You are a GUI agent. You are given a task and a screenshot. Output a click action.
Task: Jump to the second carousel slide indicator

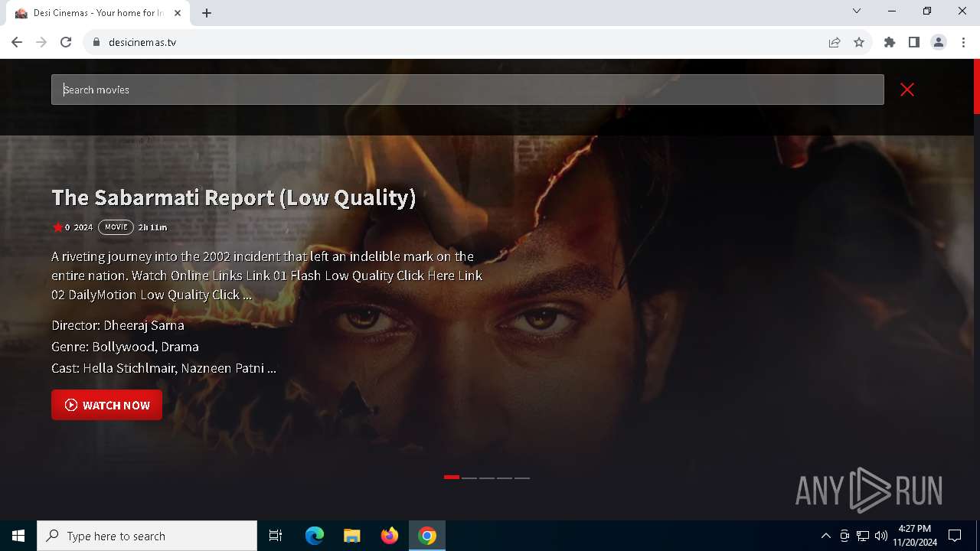pyautogui.click(x=469, y=478)
